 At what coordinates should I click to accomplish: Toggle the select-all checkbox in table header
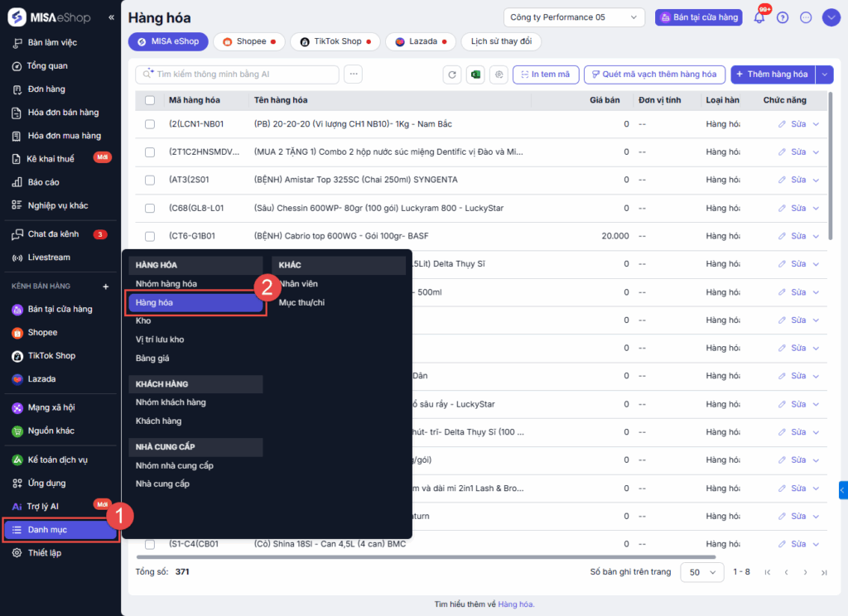click(150, 100)
